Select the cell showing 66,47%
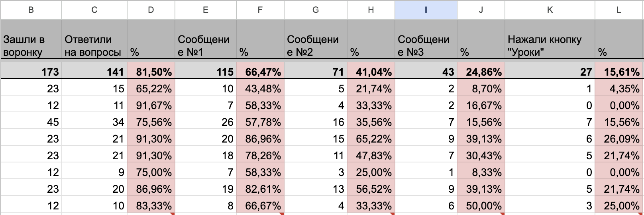644x215 pixels. click(260, 72)
